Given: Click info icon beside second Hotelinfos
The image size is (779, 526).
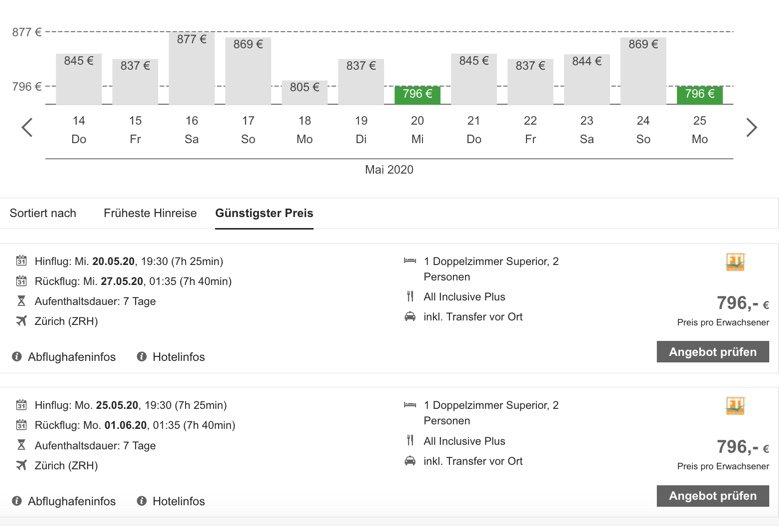Looking at the screenshot, I should (142, 501).
